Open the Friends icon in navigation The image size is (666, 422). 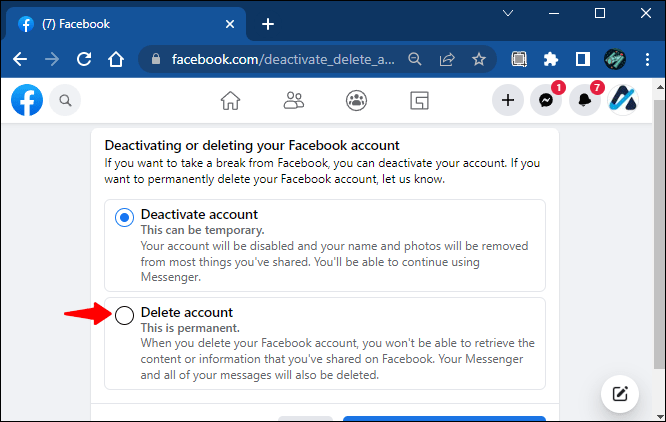(x=293, y=101)
